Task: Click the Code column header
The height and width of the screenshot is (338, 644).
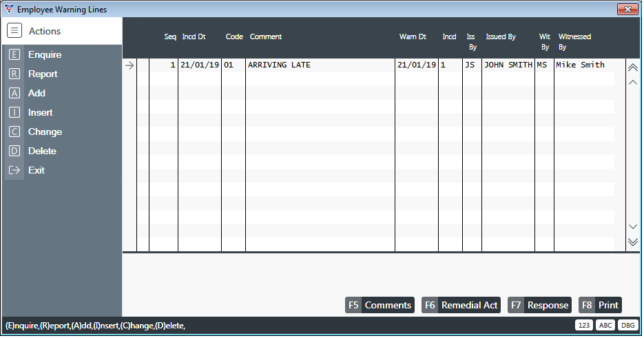Action: [x=234, y=36]
